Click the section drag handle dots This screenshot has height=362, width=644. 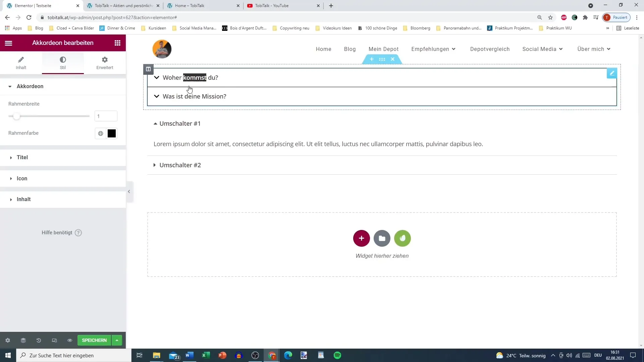(x=382, y=59)
